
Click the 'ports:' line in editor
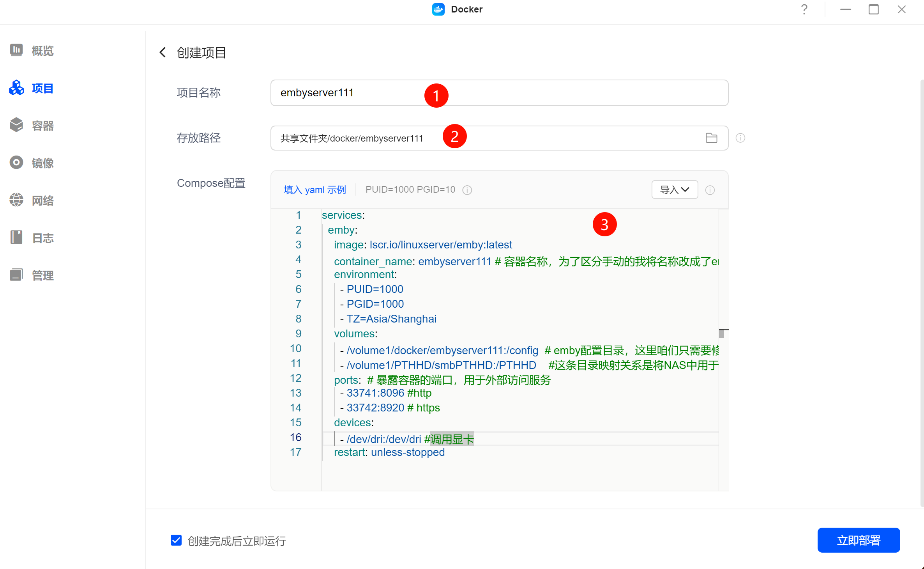[442, 380]
